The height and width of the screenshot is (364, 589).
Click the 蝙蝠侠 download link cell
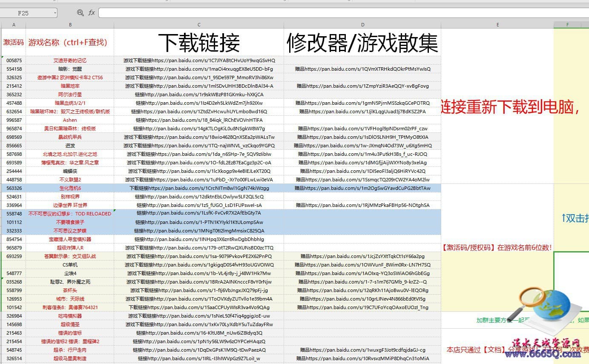click(199, 171)
